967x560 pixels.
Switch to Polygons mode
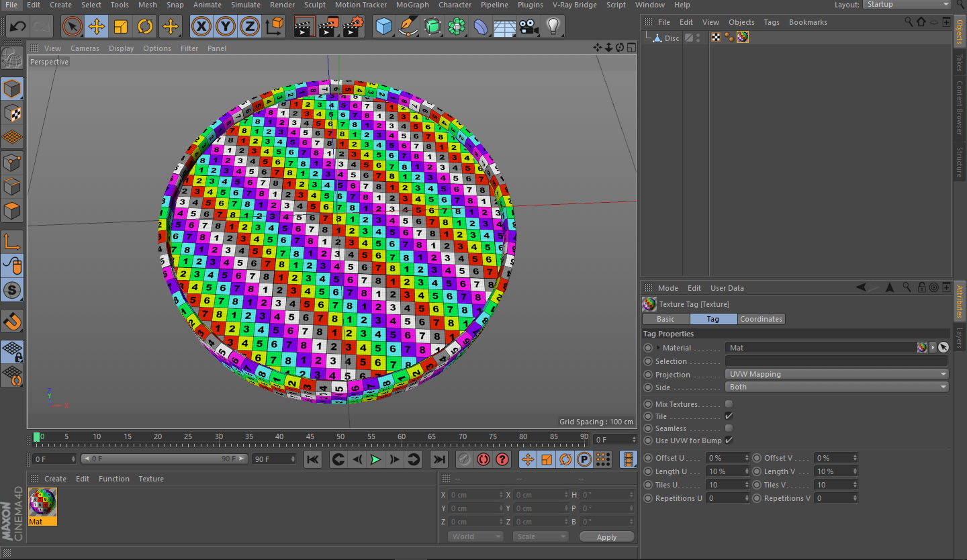(x=12, y=211)
